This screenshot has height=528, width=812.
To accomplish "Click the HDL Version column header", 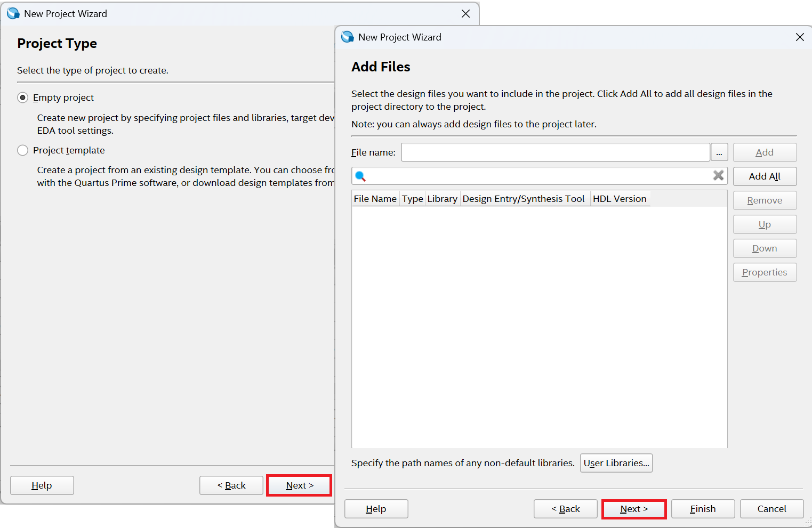I will tap(619, 199).
